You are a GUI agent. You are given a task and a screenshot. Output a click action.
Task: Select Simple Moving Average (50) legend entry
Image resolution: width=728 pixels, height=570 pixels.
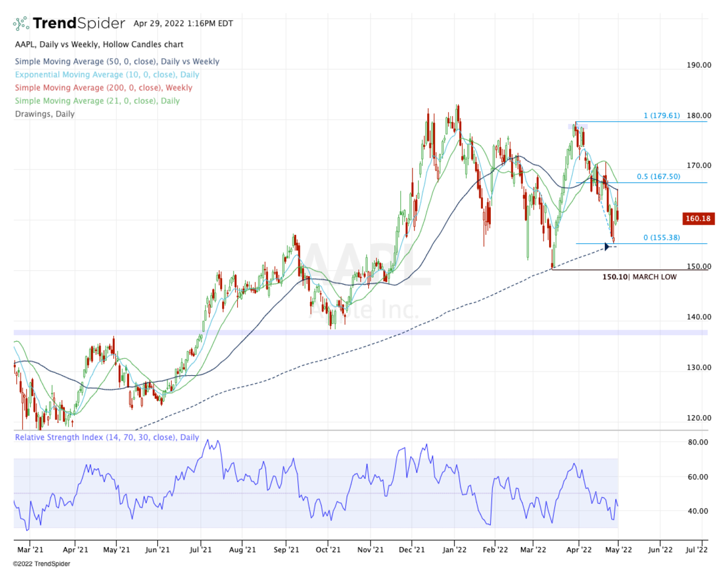117,61
